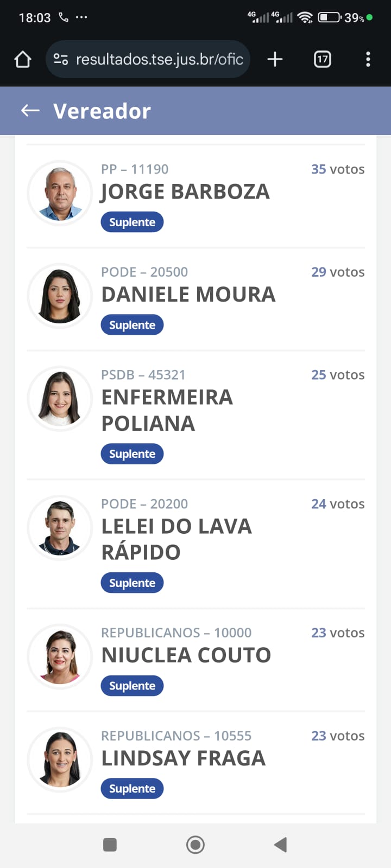Open the tab switcher showing 17 tabs
Viewport: 391px width, 868px height.
point(323,59)
